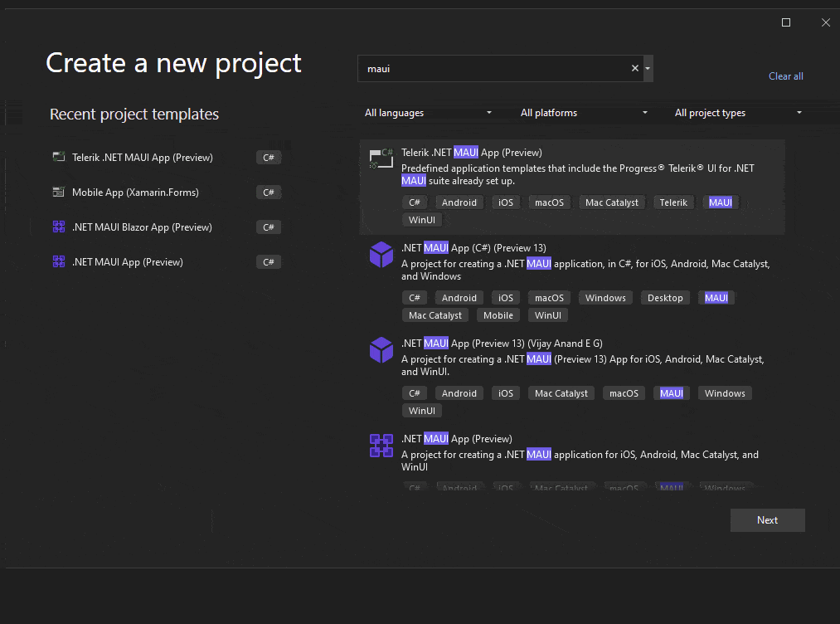Viewport: 840px width, 624px height.
Task: Clear the search box with the X icon
Action: [x=635, y=68]
